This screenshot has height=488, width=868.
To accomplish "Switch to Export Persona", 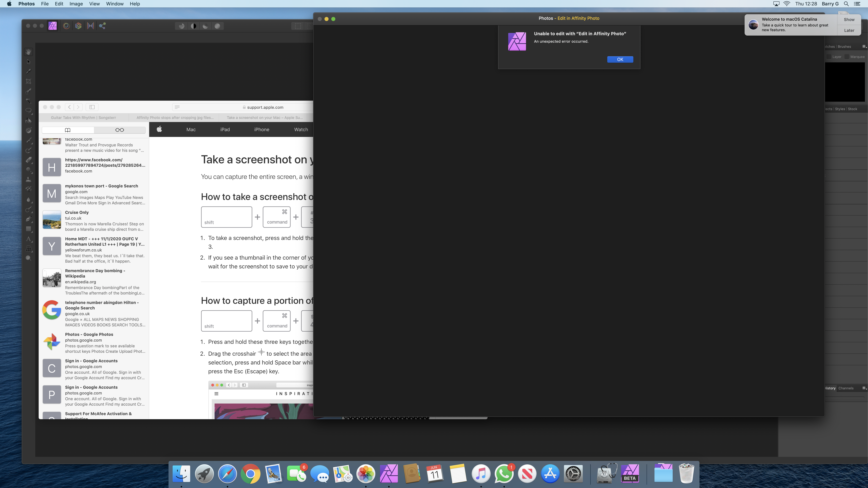I will tap(102, 26).
